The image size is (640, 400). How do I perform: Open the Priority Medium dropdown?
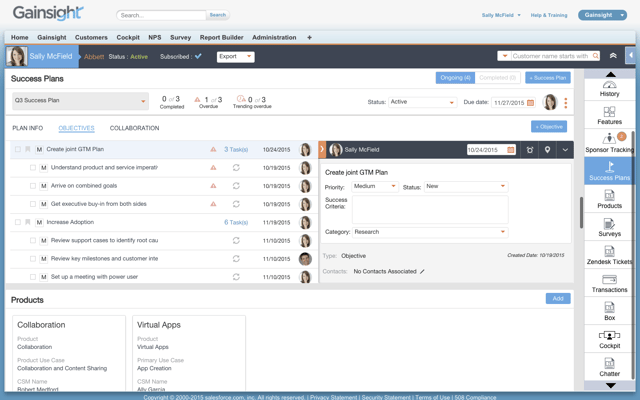click(x=374, y=187)
